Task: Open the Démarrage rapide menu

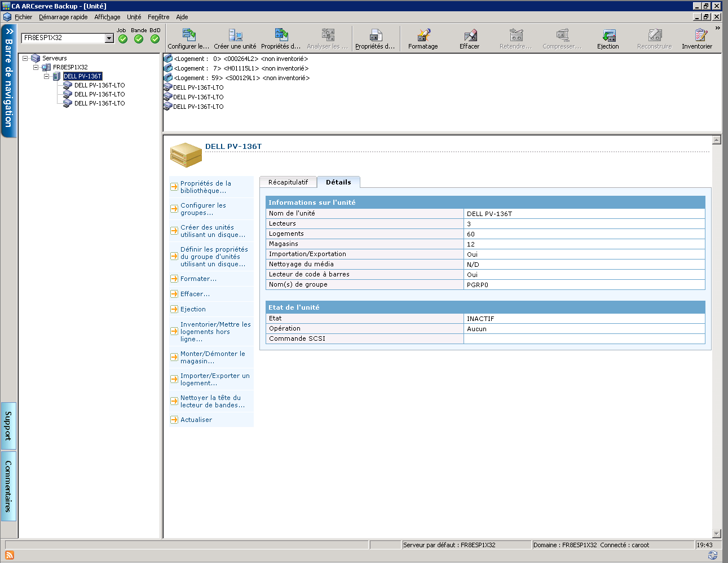Action: pos(63,17)
